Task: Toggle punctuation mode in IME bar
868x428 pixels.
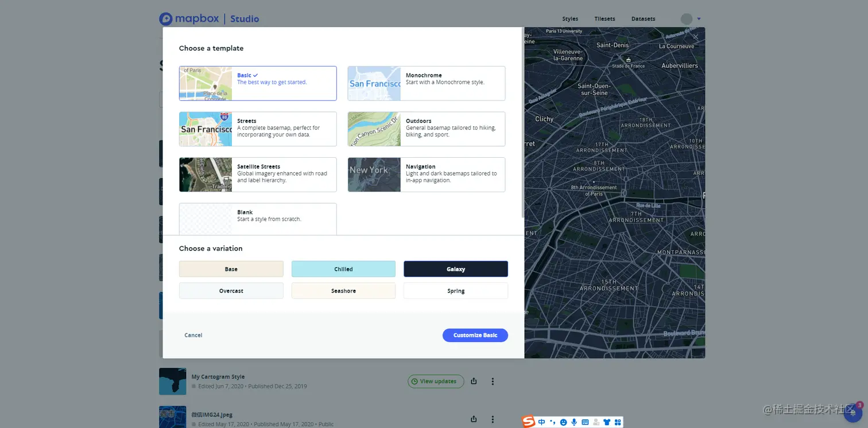Action: [x=552, y=422]
